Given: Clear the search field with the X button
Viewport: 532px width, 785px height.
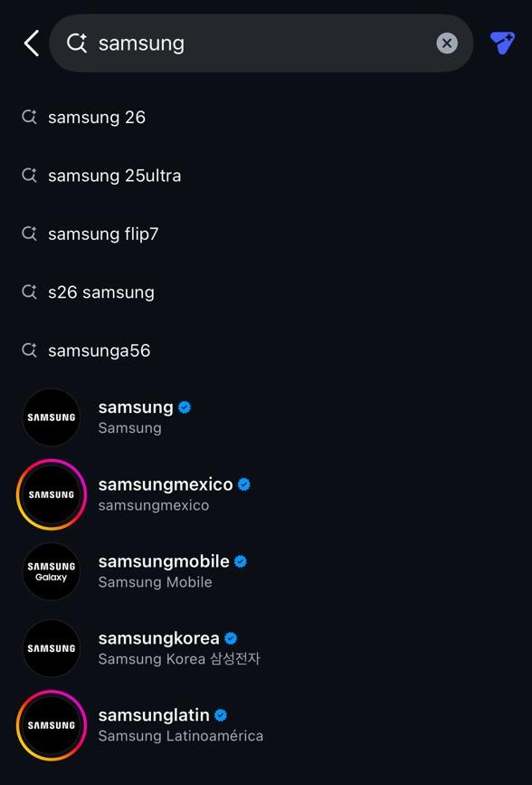Looking at the screenshot, I should (446, 43).
